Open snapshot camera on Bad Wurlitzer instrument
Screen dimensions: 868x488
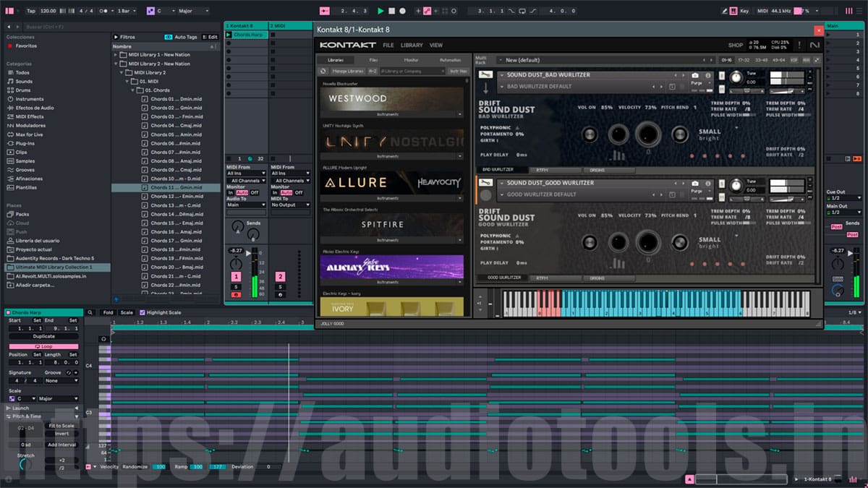coord(695,75)
